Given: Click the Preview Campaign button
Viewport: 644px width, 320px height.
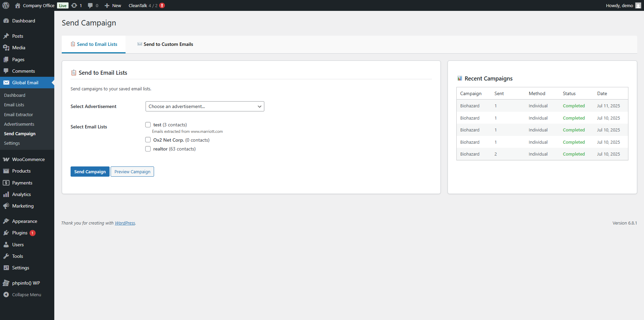Looking at the screenshot, I should click(x=132, y=172).
